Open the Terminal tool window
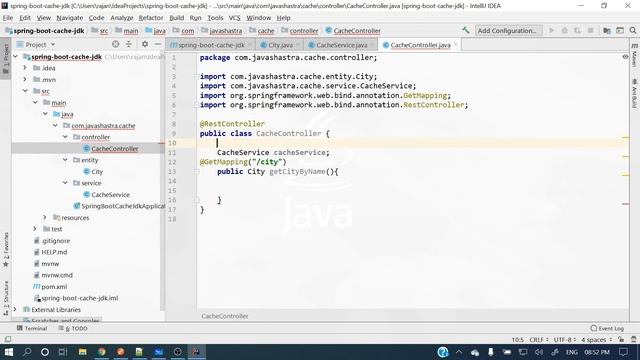640x360 pixels. 32,328
